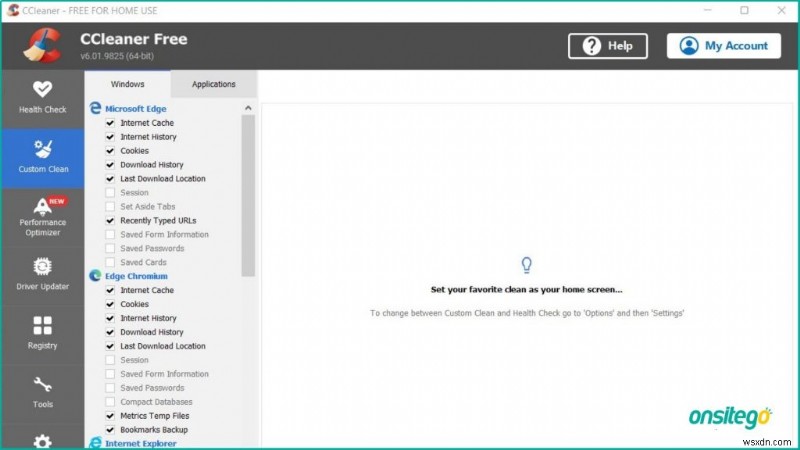Open the Driver Updater section

click(42, 274)
